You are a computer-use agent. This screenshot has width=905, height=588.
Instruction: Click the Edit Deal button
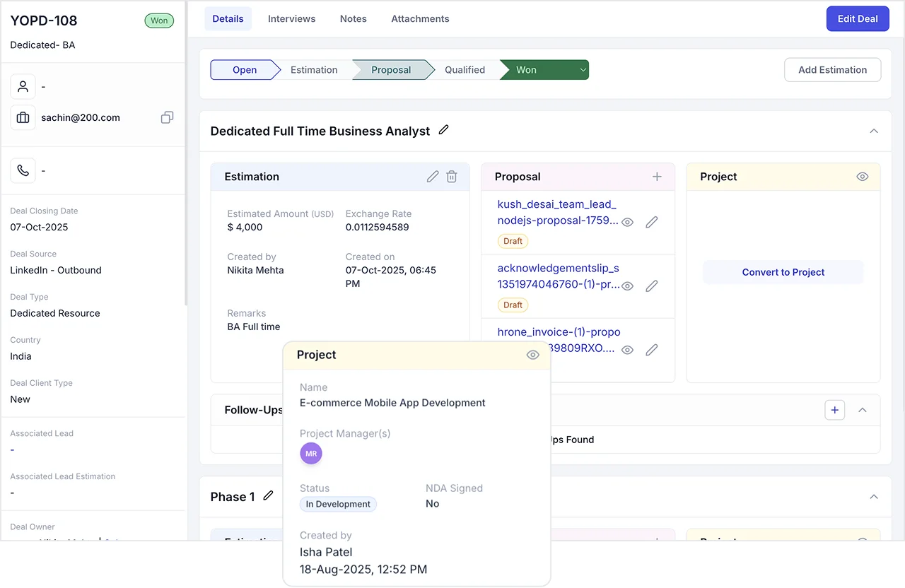(858, 18)
